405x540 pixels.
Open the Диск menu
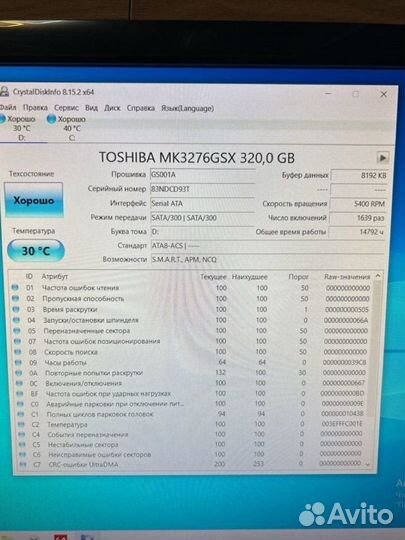(112, 108)
